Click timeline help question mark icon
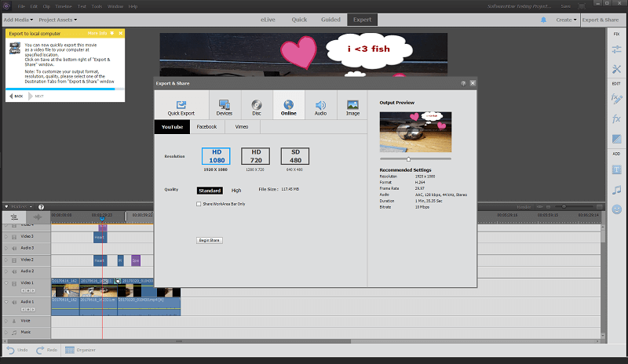 (x=41, y=207)
